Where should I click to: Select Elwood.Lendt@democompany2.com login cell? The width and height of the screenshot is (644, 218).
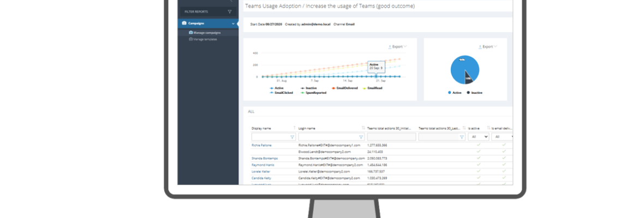[325, 152]
